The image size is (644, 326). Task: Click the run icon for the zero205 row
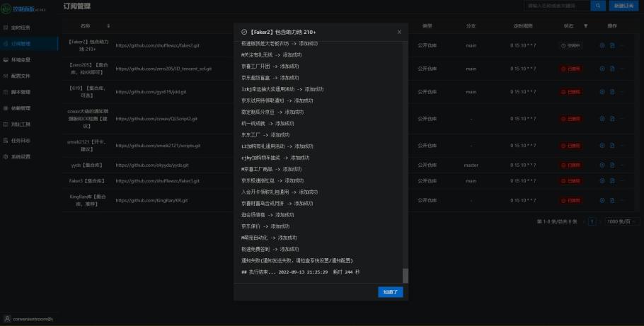point(602,69)
